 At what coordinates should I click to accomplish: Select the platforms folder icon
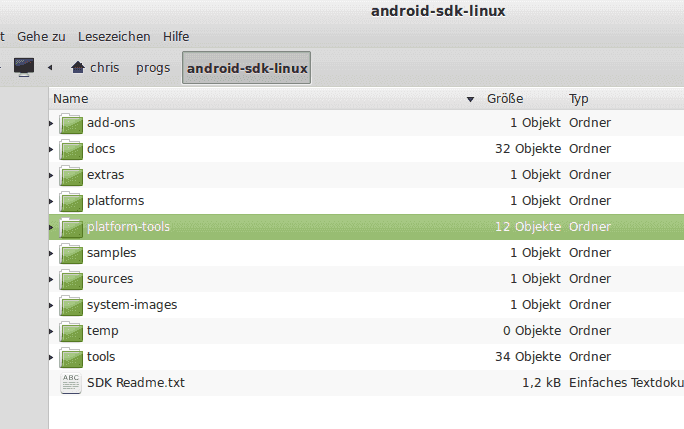(x=71, y=201)
